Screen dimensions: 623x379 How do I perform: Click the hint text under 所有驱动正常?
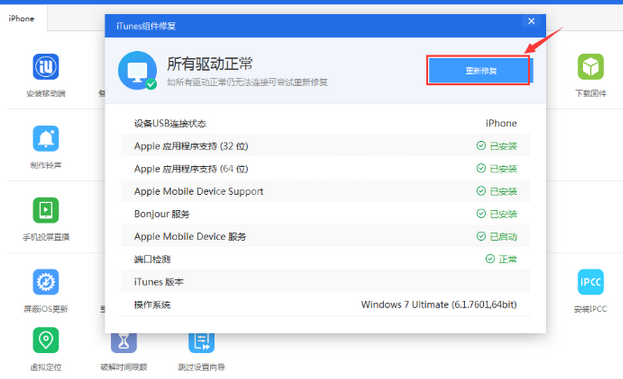[247, 82]
